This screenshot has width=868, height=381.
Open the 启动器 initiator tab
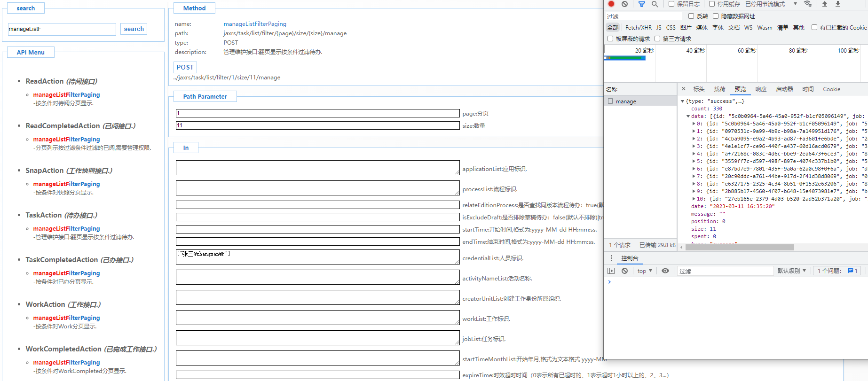784,89
